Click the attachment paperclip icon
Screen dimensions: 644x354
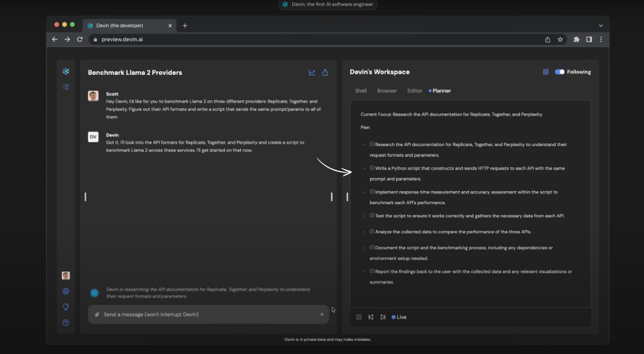[97, 315]
